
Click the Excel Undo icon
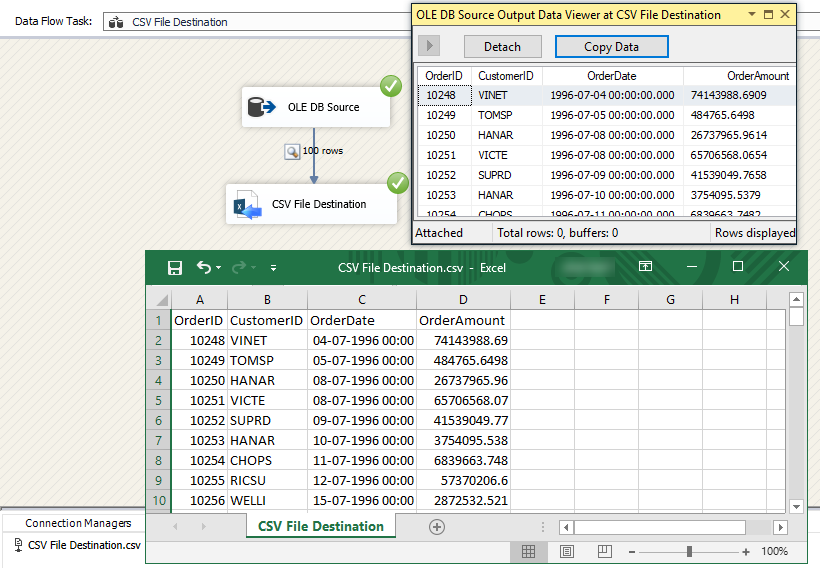point(203,267)
